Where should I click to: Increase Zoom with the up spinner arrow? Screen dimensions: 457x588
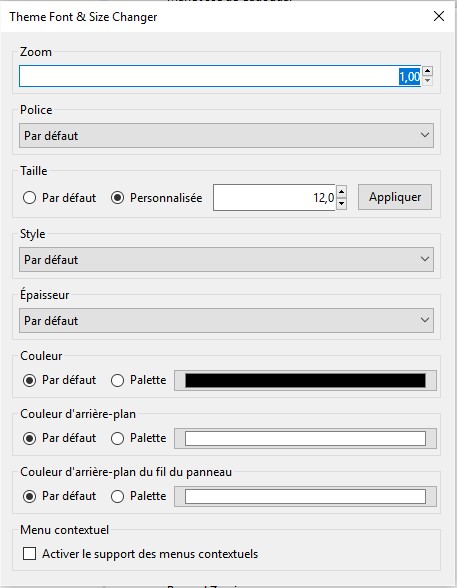point(427,70)
